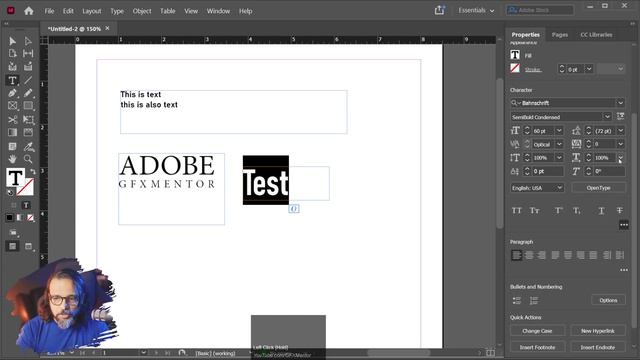Select the Hand tool
The height and width of the screenshot is (360, 640).
click(x=12, y=159)
